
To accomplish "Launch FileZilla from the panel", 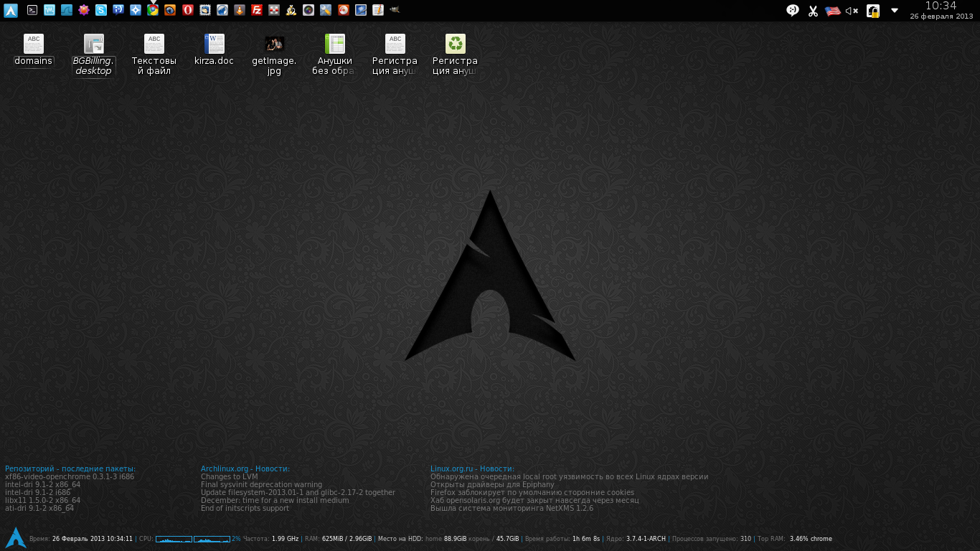I will point(257,10).
